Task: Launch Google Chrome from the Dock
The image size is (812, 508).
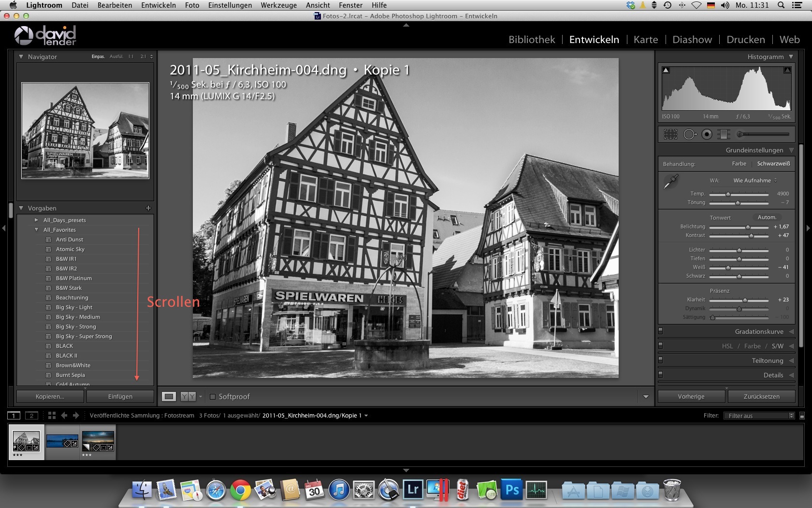Action: [240, 490]
